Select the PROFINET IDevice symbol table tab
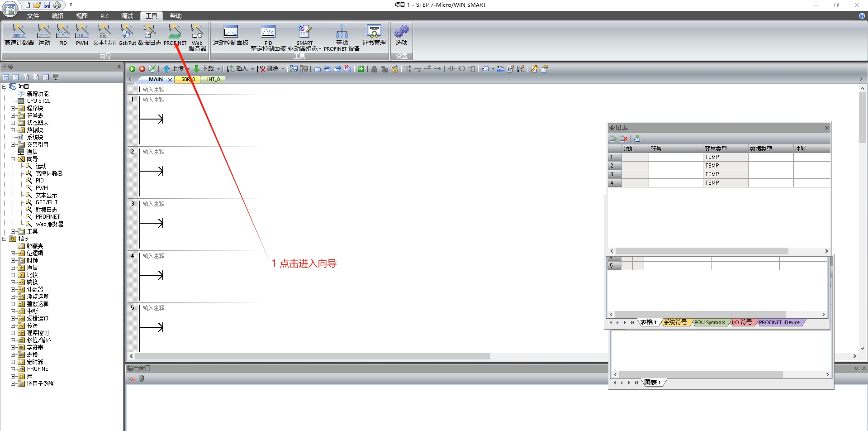Screen dimensions: 868x431 (x=779, y=323)
